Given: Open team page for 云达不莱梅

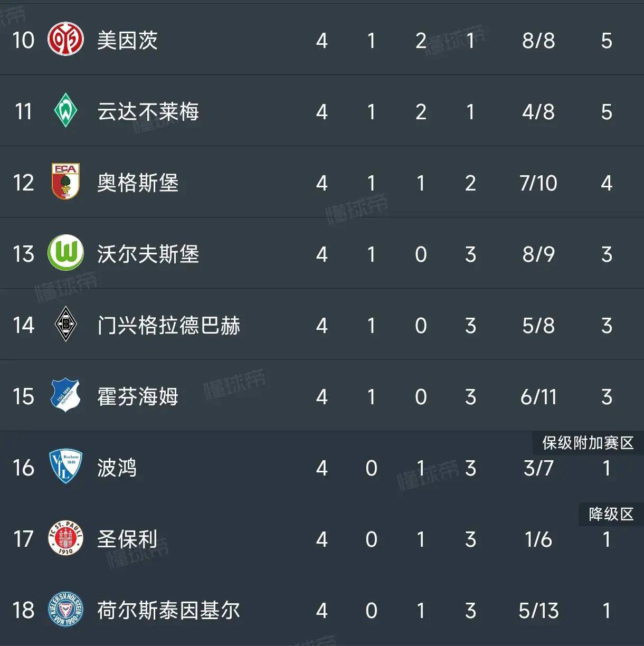Looking at the screenshot, I should [x=148, y=112].
